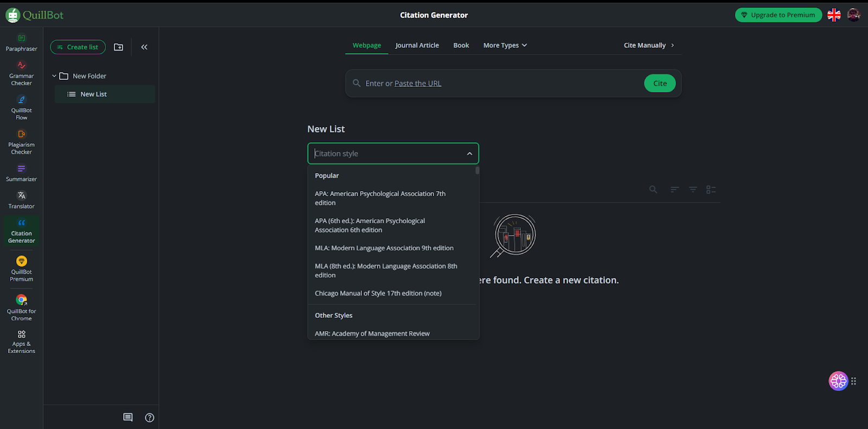Click the green Cite button
Screen dimensions: 868x429
660,83
